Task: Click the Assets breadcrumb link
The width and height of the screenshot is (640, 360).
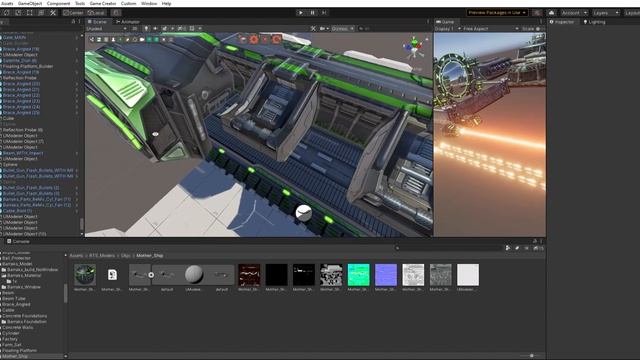Action: pos(76,256)
